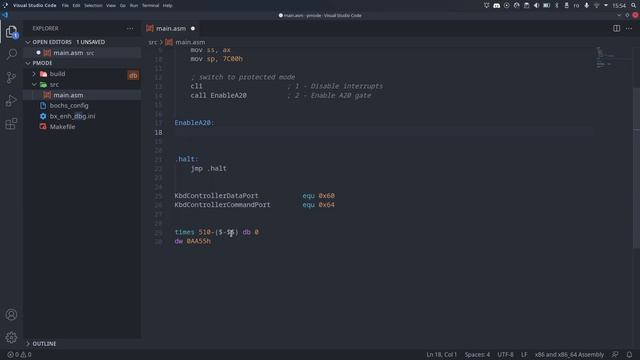This screenshot has width=640, height=360.
Task: Open main.asm in the src folder
Action: pyautogui.click(x=82, y=95)
